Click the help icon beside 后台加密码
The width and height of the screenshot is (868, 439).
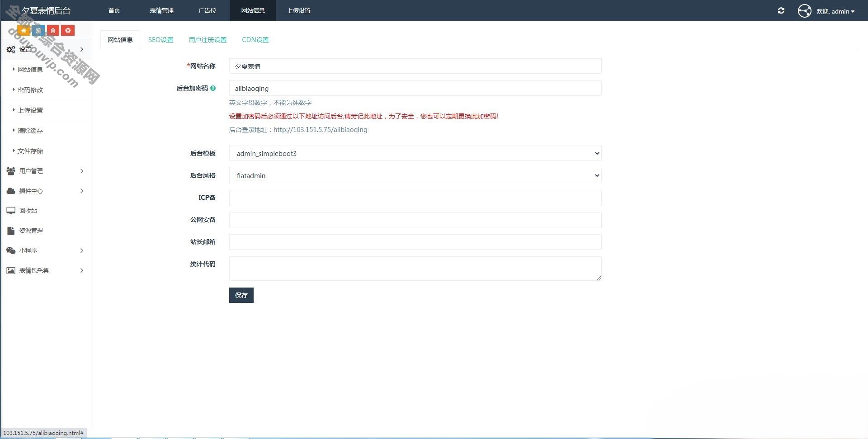click(213, 88)
